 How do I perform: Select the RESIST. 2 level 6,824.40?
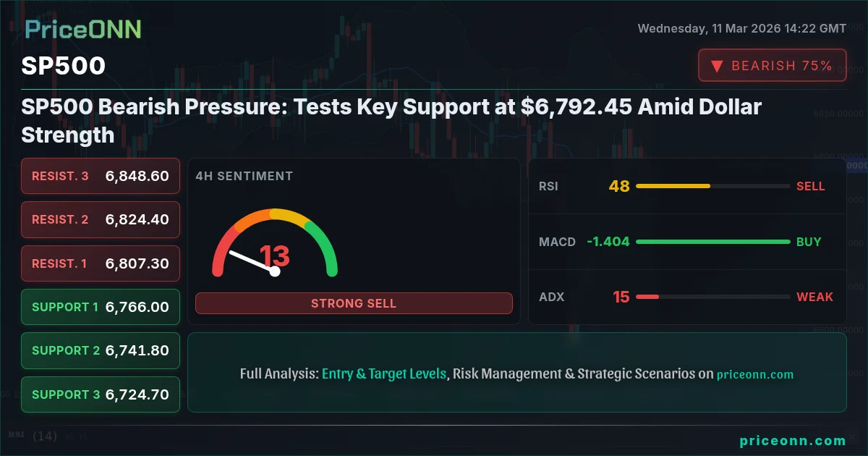point(101,219)
